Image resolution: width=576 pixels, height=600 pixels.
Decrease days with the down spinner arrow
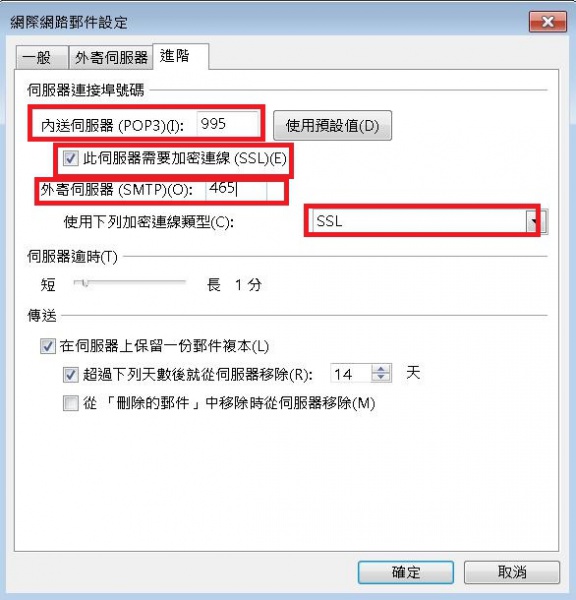tap(381, 378)
